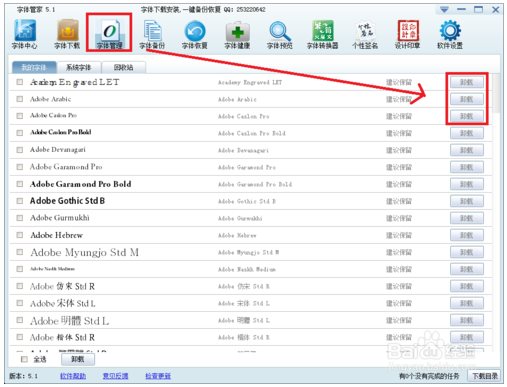Check the Adobe Devanagari row checkbox

click(20, 150)
